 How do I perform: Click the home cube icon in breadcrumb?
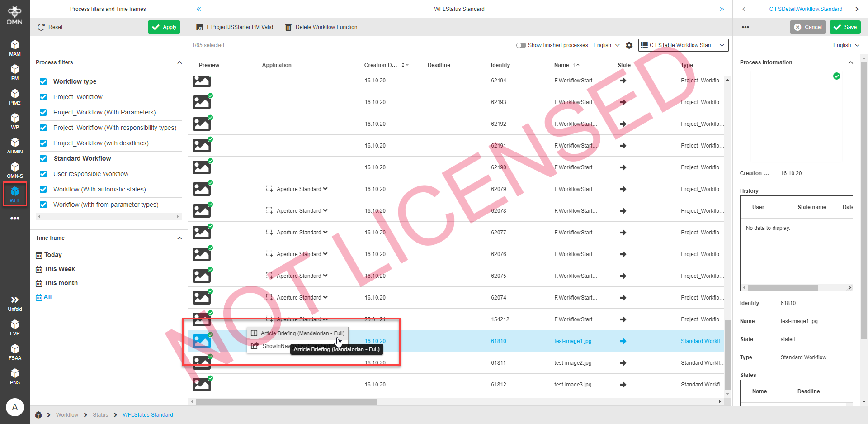coord(38,415)
